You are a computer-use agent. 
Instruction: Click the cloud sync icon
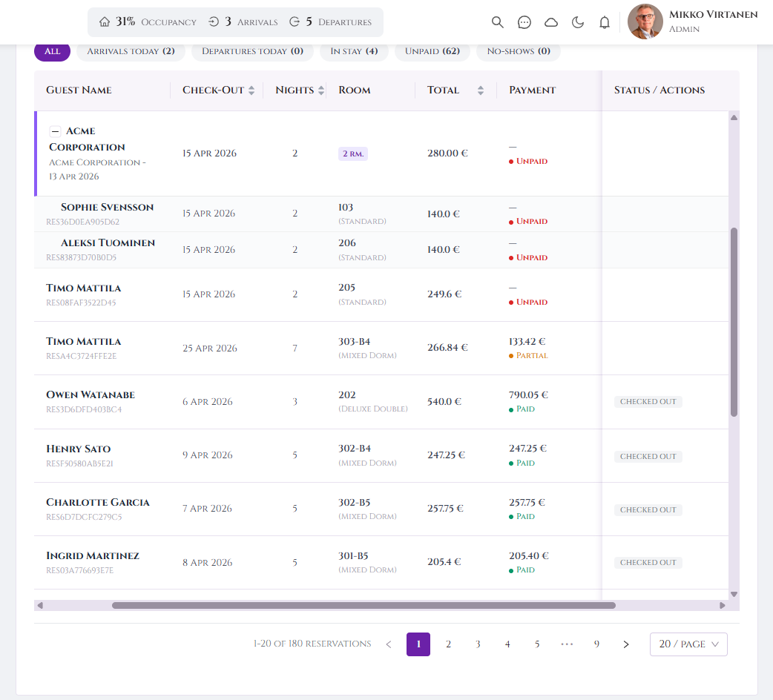click(551, 22)
